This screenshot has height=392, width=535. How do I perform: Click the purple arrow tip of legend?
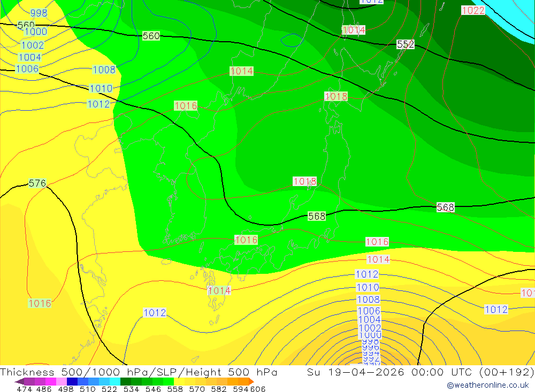(19, 382)
